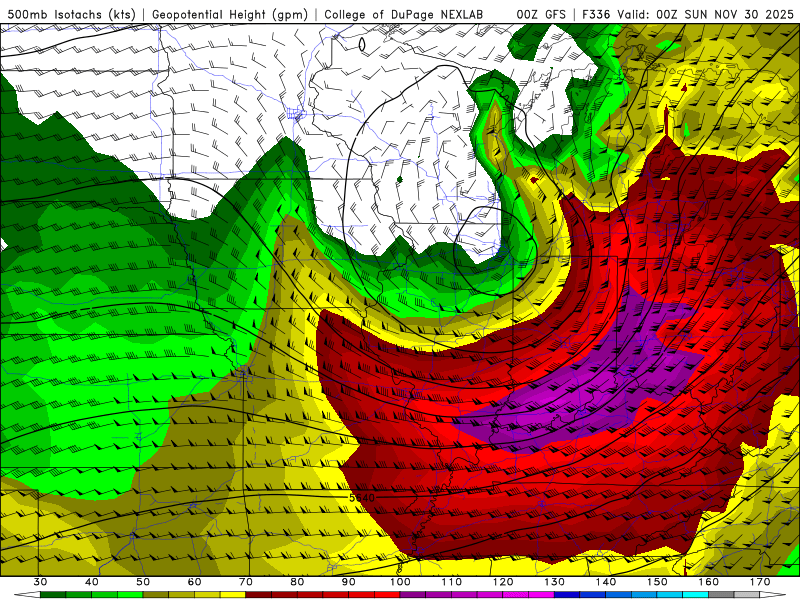
Task: Click the "00Z GFS" model run label
Action: pyautogui.click(x=541, y=15)
